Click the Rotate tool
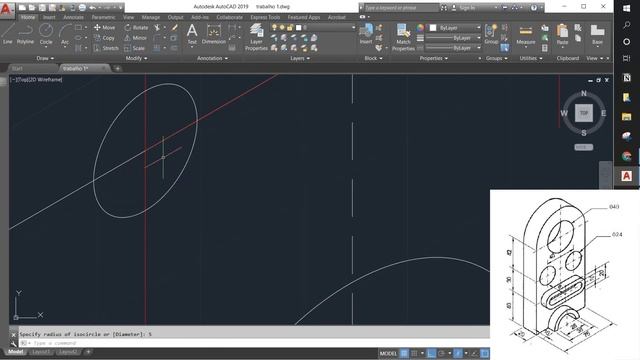This screenshot has width=640, height=360. (136, 27)
